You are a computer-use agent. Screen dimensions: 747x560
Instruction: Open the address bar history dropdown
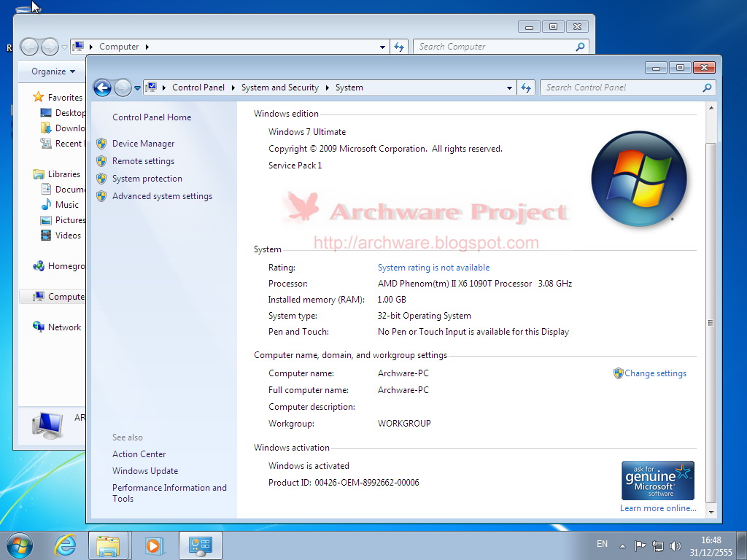[x=509, y=87]
